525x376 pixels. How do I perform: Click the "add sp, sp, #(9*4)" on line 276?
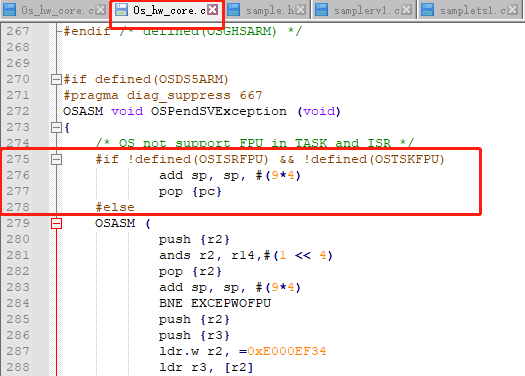point(230,175)
